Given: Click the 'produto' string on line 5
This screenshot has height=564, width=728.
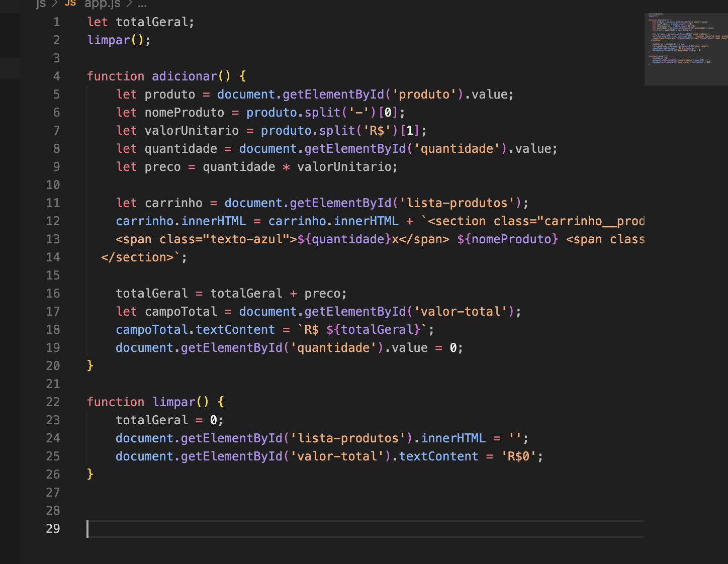Looking at the screenshot, I should [424, 95].
